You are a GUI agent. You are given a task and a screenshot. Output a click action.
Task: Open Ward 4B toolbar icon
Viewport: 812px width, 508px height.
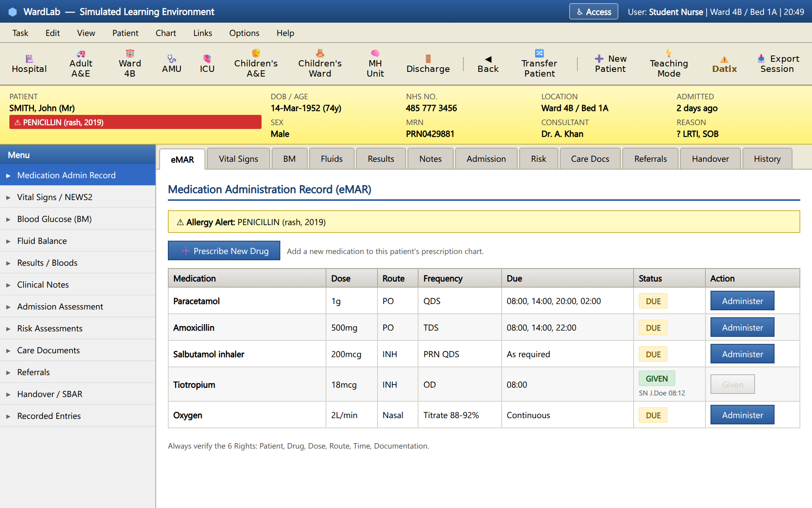(130, 64)
